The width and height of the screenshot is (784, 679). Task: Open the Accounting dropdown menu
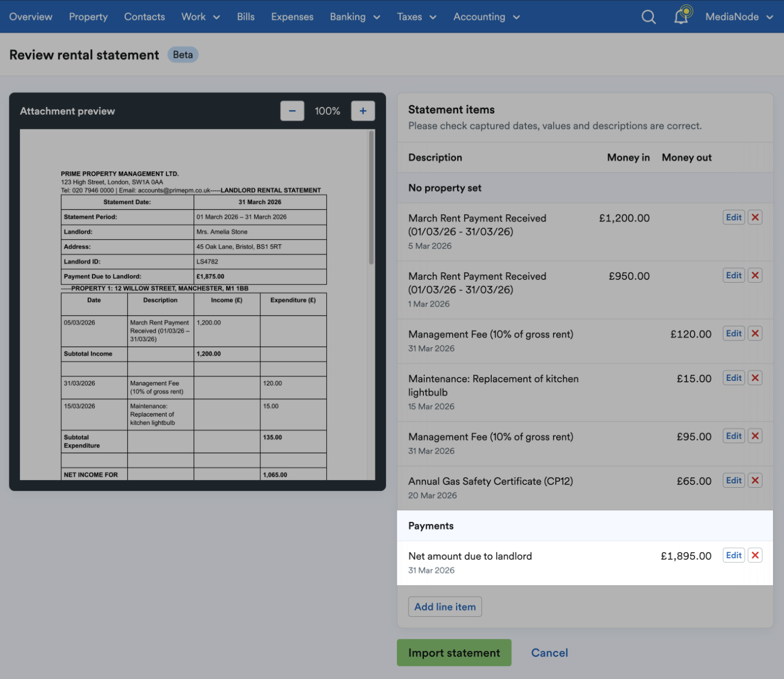(x=487, y=17)
